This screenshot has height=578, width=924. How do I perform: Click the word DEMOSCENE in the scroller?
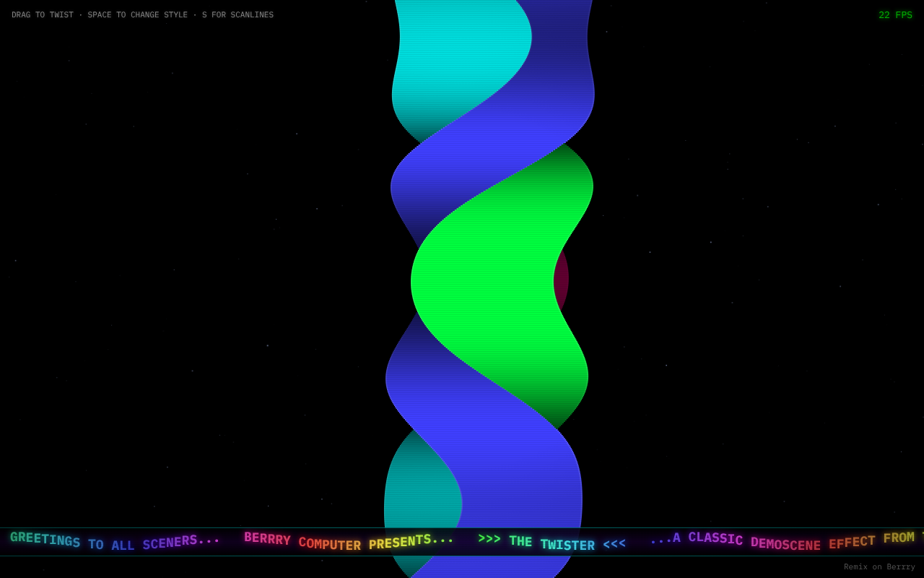(x=785, y=544)
